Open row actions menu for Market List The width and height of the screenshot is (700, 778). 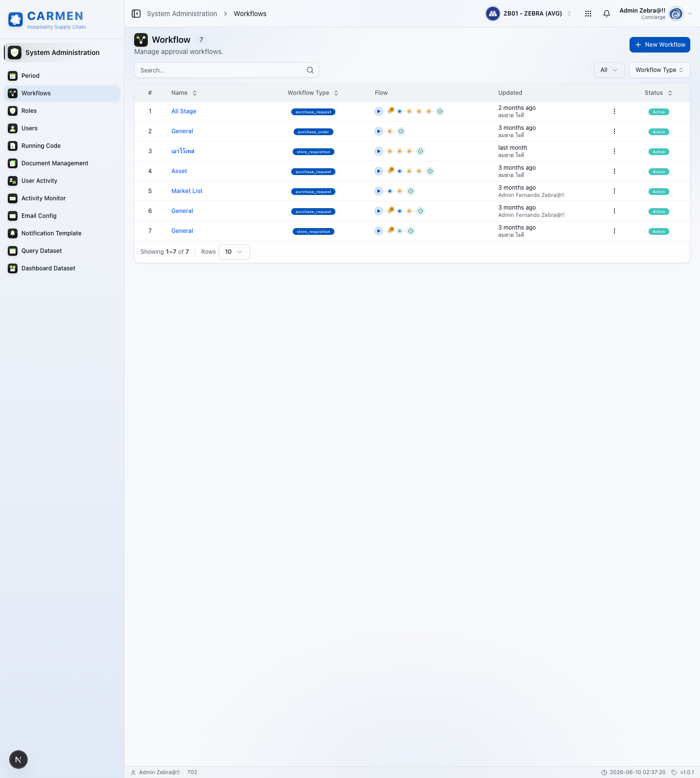point(614,191)
